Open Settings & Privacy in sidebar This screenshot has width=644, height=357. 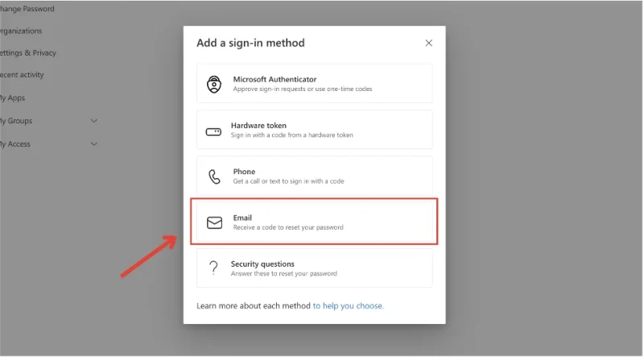28,52
